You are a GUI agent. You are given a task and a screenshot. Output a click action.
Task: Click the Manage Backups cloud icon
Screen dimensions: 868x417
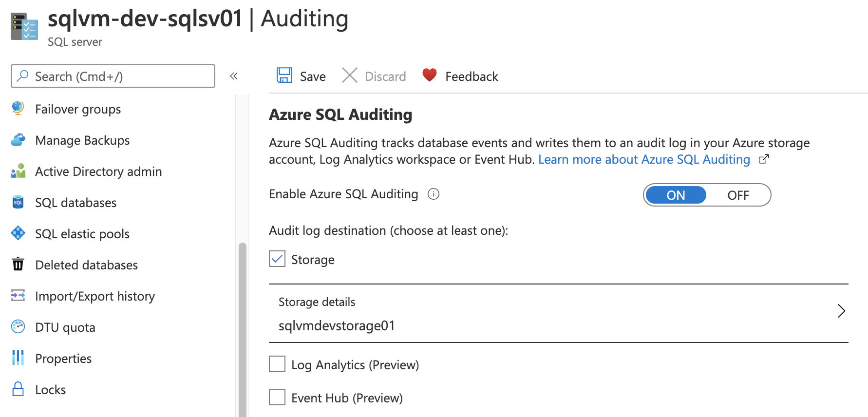coord(18,140)
